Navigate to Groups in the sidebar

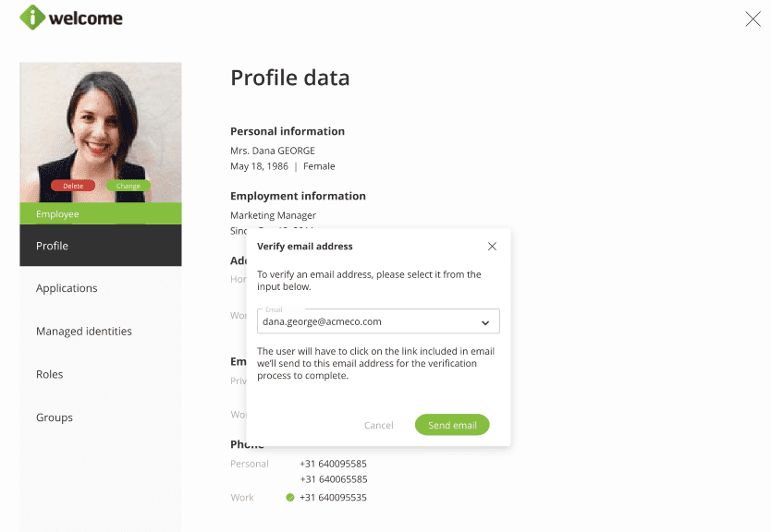(55, 417)
